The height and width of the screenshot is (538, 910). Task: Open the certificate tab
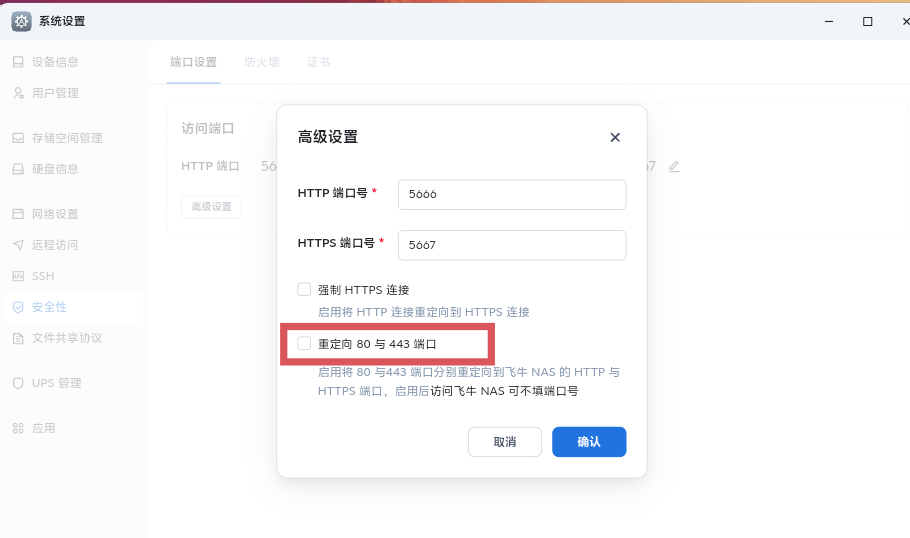(318, 62)
